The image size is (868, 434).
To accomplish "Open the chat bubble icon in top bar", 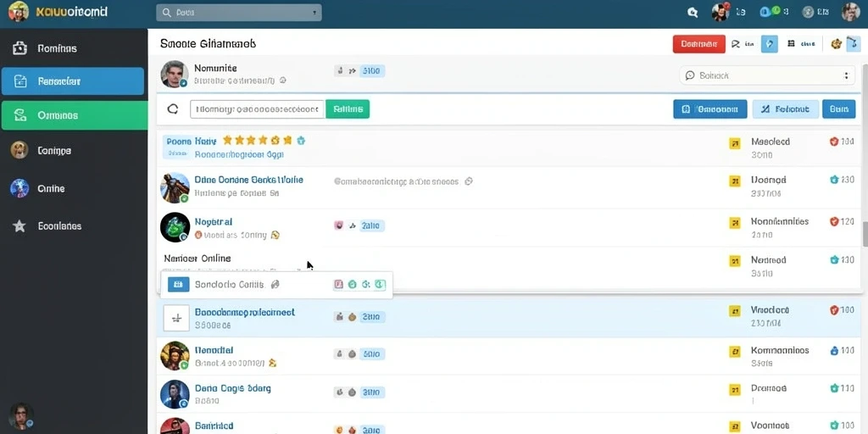I will (x=692, y=12).
